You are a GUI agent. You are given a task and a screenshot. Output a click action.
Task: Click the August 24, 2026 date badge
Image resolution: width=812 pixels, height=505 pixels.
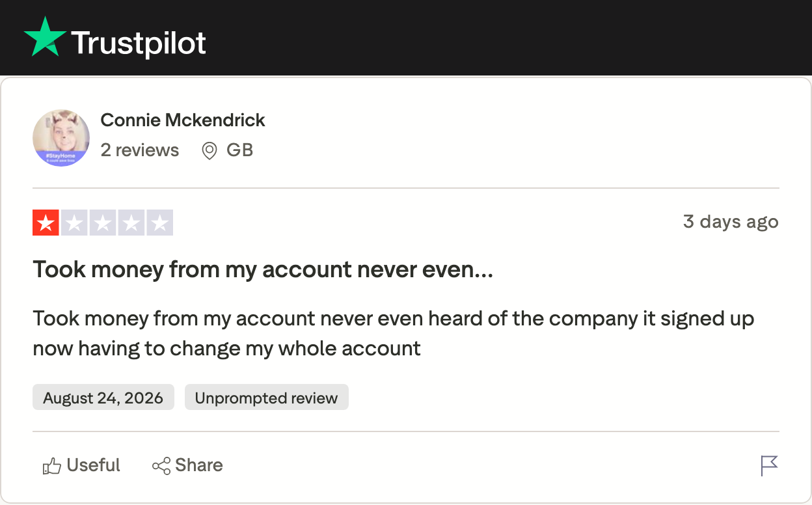pyautogui.click(x=103, y=398)
